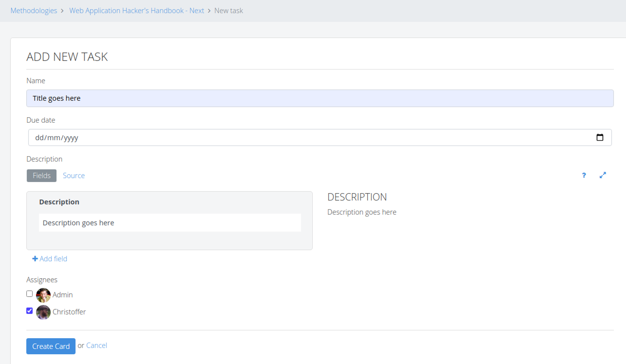Click the Admin assignee name

click(x=63, y=295)
